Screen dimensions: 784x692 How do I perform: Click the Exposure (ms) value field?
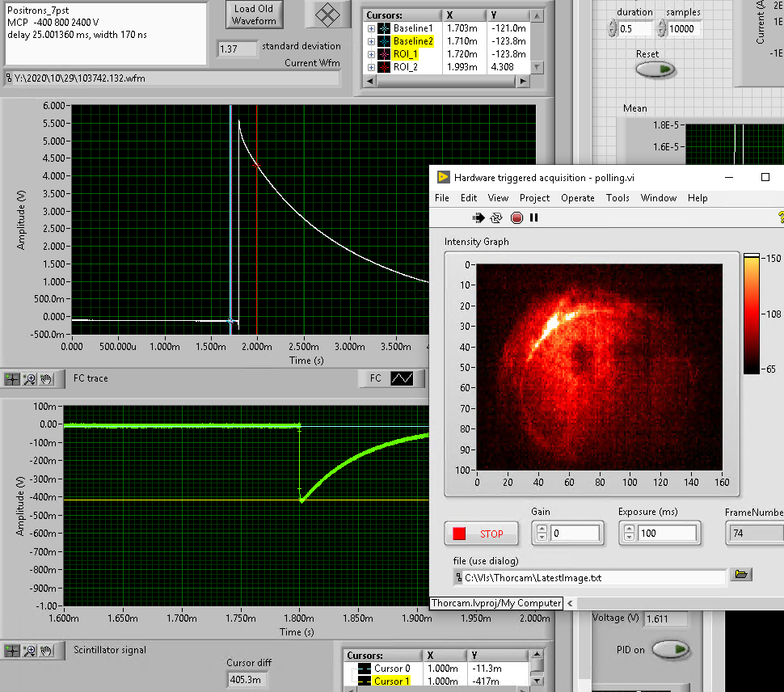point(666,534)
